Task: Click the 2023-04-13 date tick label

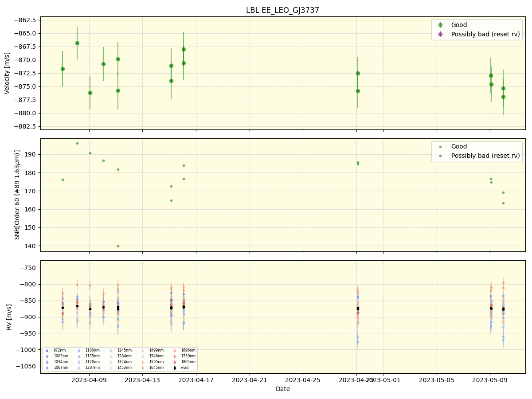Action: [142, 379]
